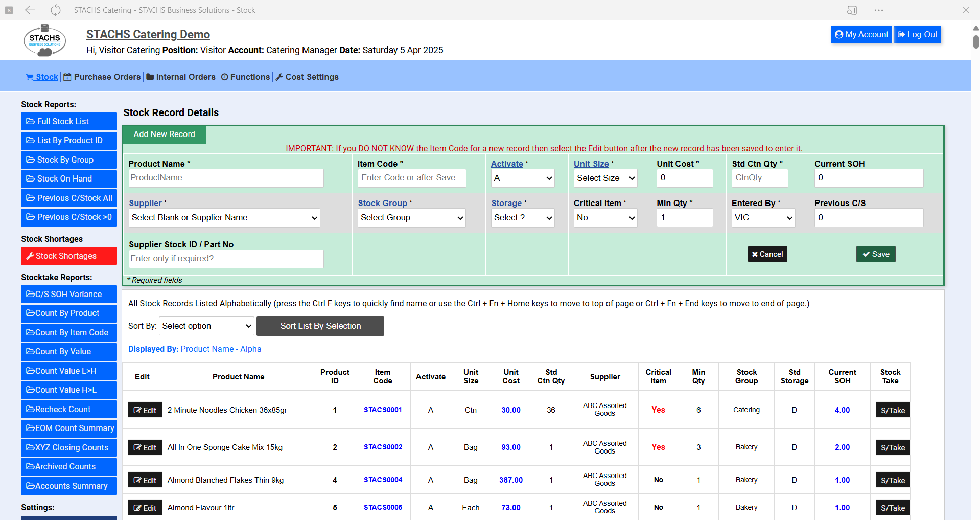Follow the Supplier label link

145,203
